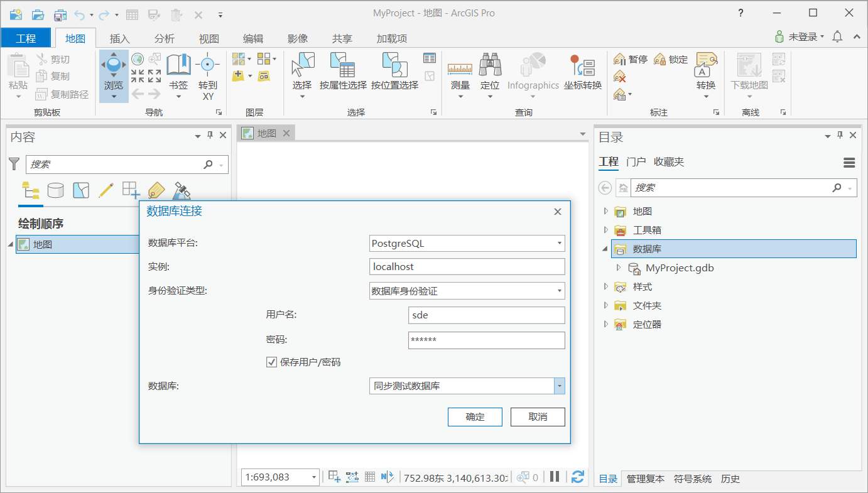Expand the Folders (文件夹) node

(605, 306)
